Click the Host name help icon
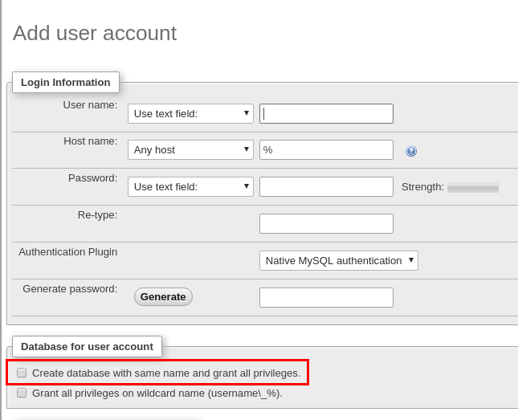This screenshot has width=518, height=420. point(411,151)
